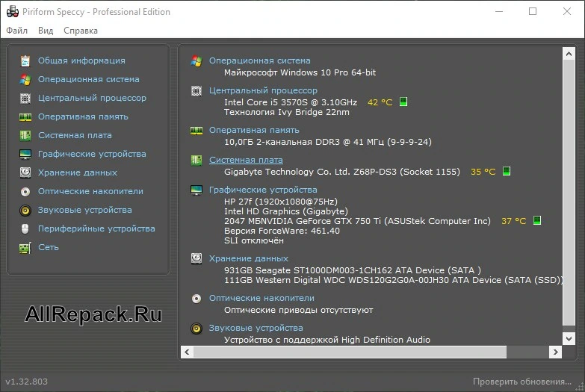Click the horizontal scrollbar right arrow
Viewport: 585px width, 392px height.
pyautogui.click(x=556, y=352)
